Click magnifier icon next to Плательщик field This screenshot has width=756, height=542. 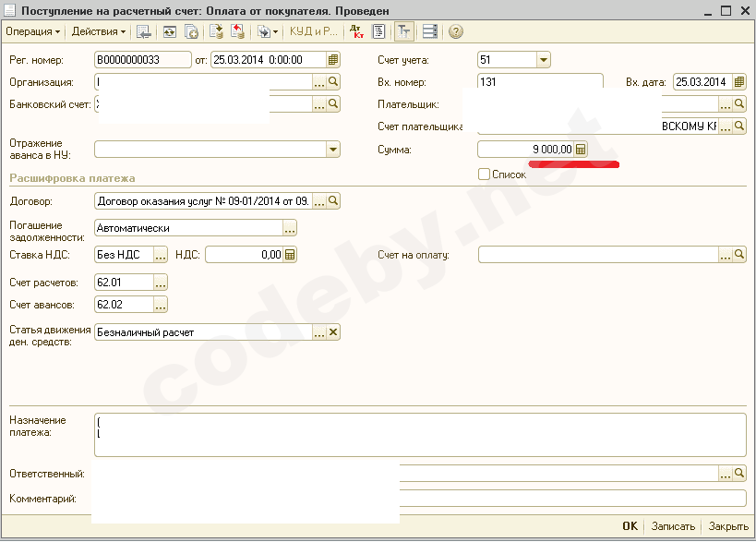(739, 104)
